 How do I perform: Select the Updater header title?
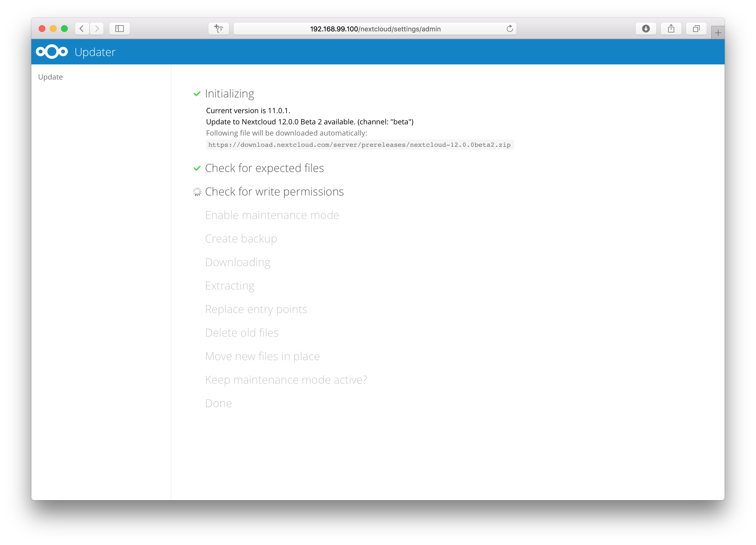click(96, 52)
